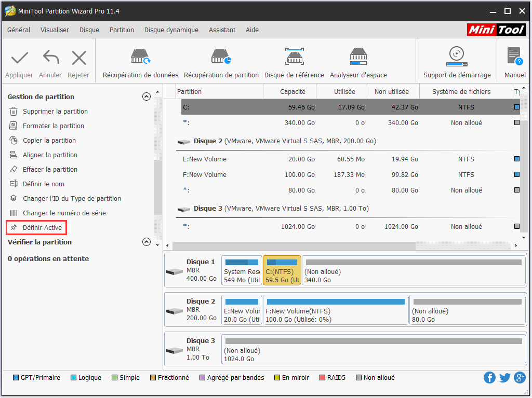Click Changer le numéro de série link

click(64, 213)
